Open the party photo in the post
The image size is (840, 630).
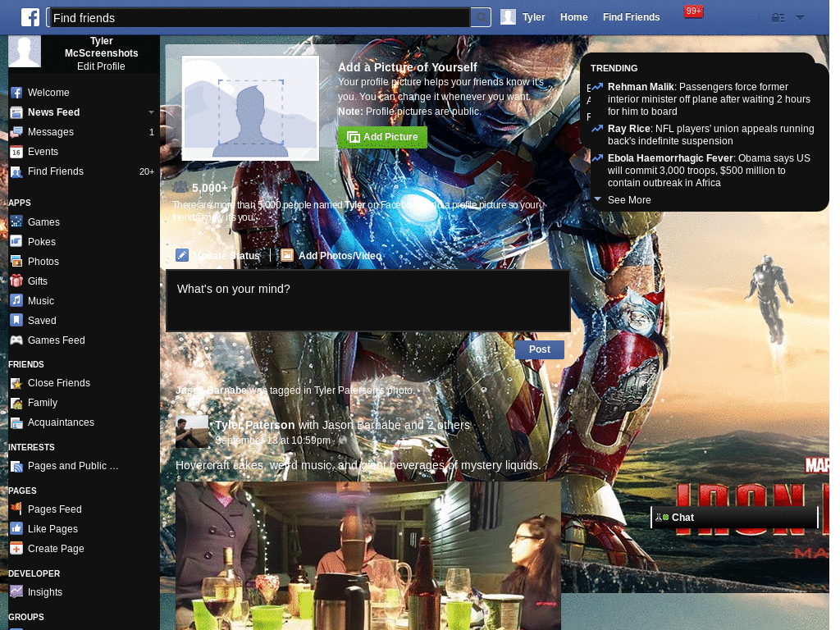[368, 555]
